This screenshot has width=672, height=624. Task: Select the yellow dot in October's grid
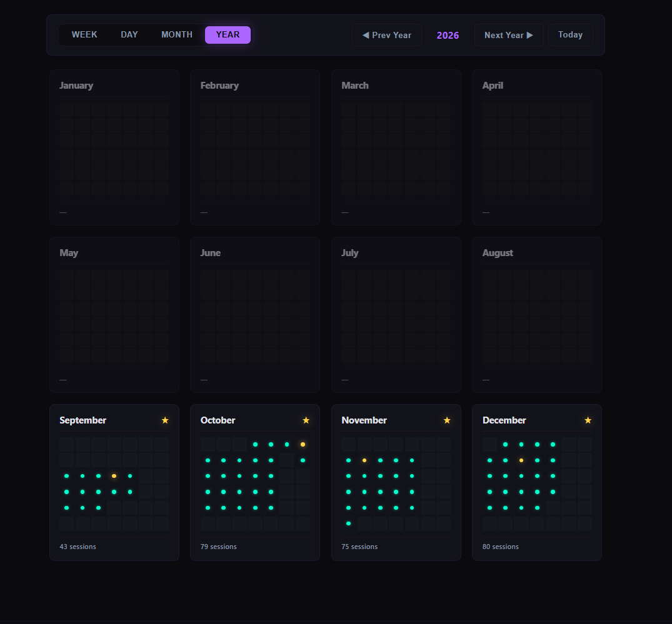(303, 445)
